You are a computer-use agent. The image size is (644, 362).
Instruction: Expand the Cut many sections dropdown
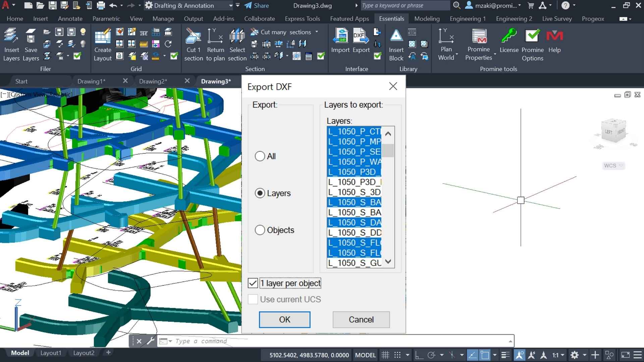coord(317,32)
